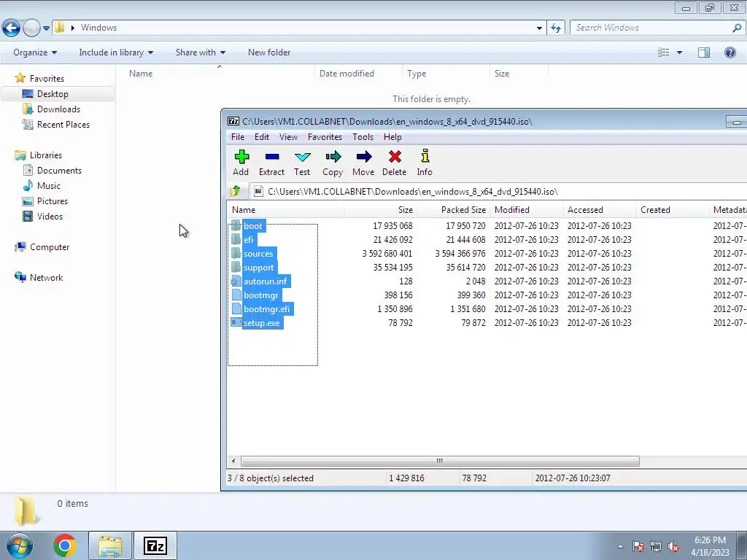Open Downloads in the navigation pane
Viewport: 747px width, 560px height.
pyautogui.click(x=58, y=109)
